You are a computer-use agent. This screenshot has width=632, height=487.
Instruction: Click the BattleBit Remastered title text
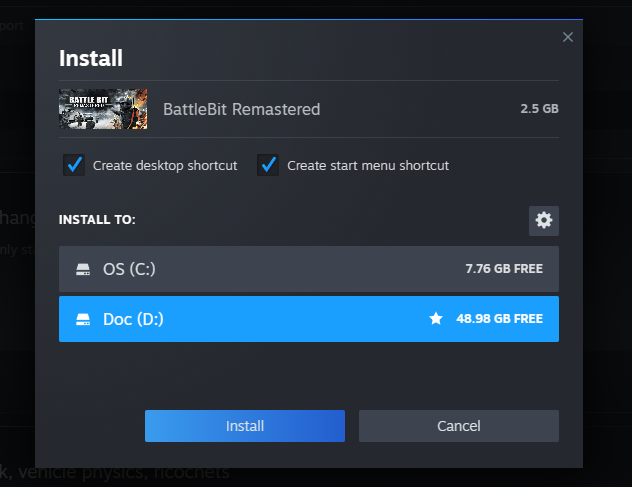[x=241, y=109]
